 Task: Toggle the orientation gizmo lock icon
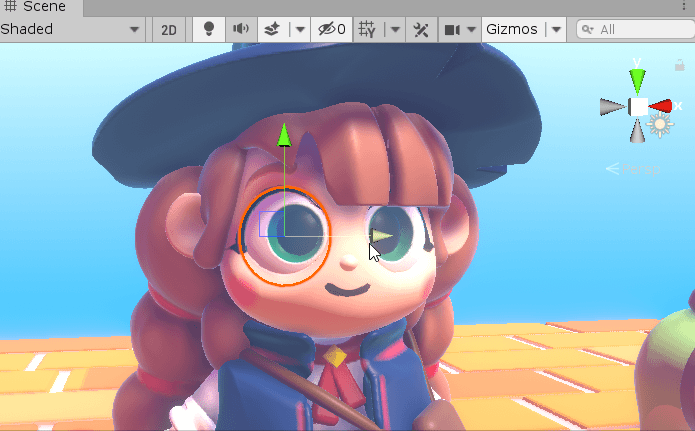pos(680,65)
